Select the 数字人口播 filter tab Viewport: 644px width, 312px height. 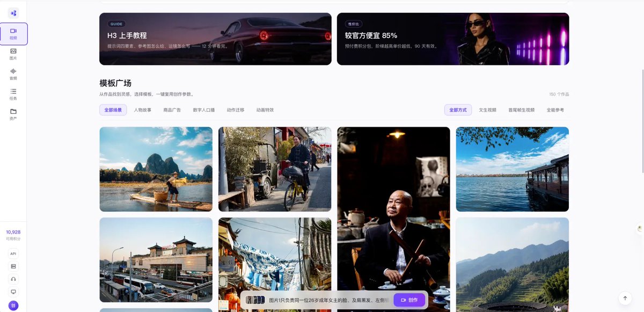(x=204, y=110)
